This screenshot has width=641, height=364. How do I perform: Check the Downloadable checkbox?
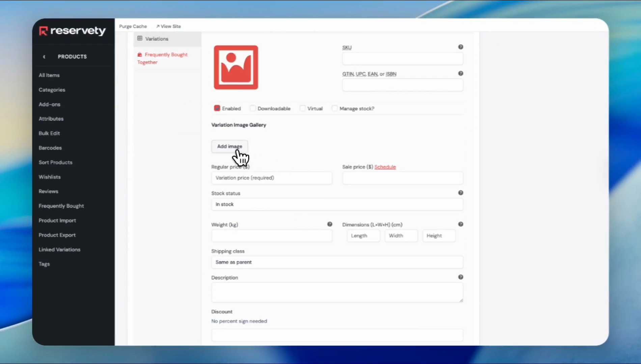point(253,108)
